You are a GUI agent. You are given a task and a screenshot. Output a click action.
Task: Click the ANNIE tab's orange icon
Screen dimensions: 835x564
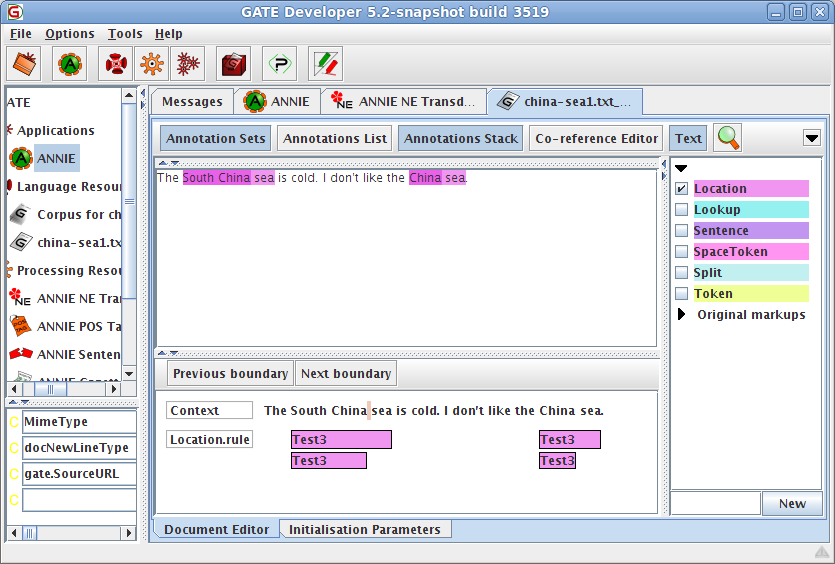pyautogui.click(x=255, y=101)
